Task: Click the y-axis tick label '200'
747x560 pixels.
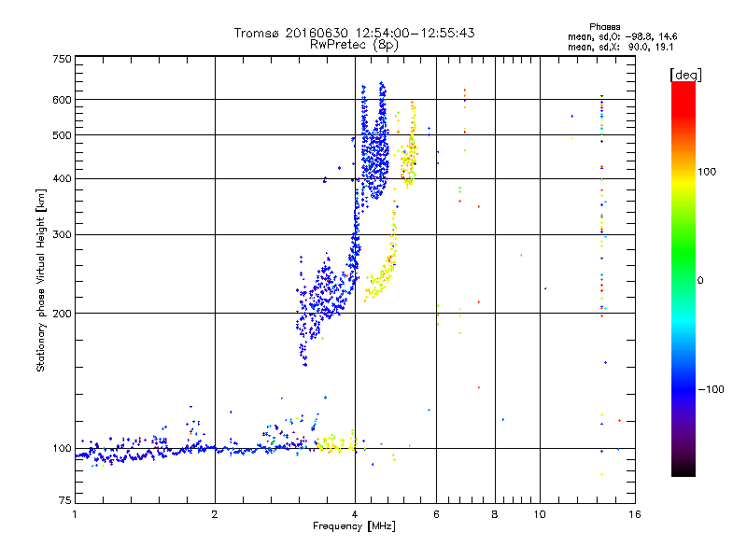Action: [x=62, y=314]
